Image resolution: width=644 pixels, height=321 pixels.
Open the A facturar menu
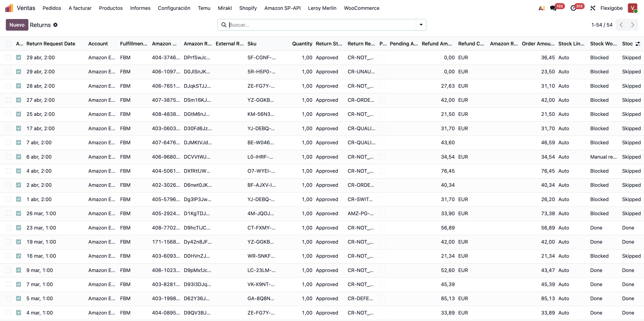tap(80, 8)
